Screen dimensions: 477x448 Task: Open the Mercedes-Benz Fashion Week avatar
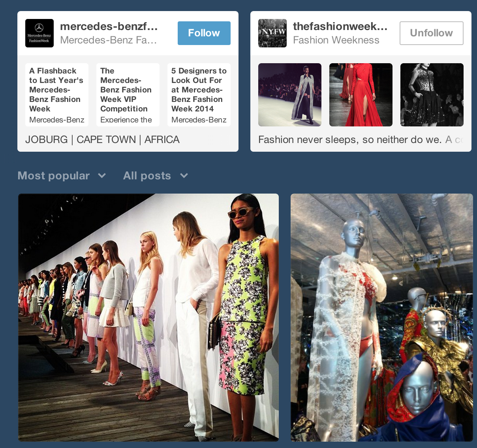pos(39,33)
